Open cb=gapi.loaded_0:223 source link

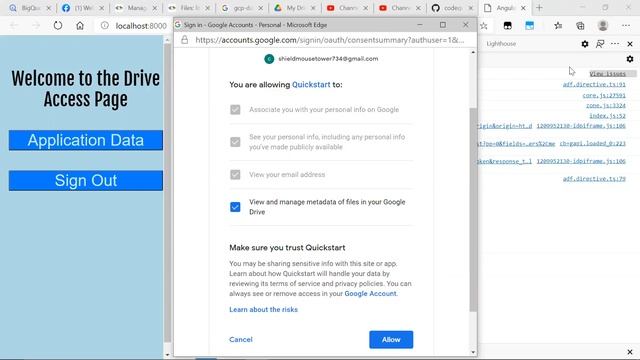point(592,143)
